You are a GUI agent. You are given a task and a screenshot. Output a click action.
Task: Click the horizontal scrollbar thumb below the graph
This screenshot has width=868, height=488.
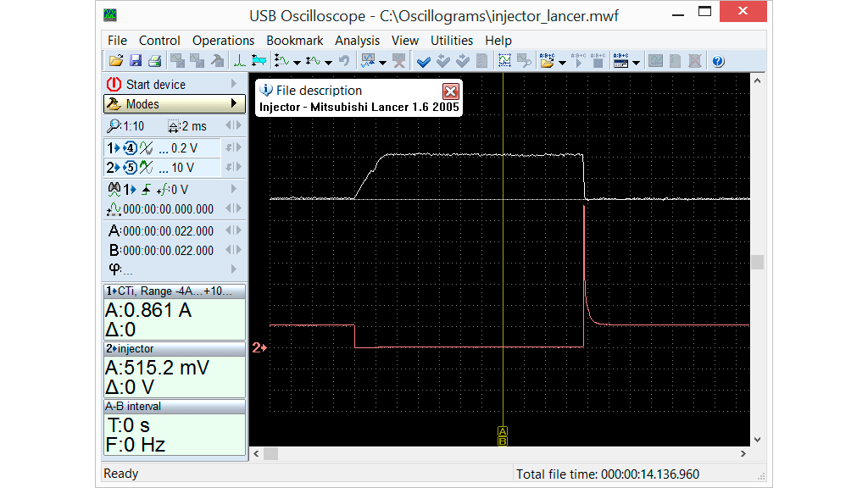point(270,453)
